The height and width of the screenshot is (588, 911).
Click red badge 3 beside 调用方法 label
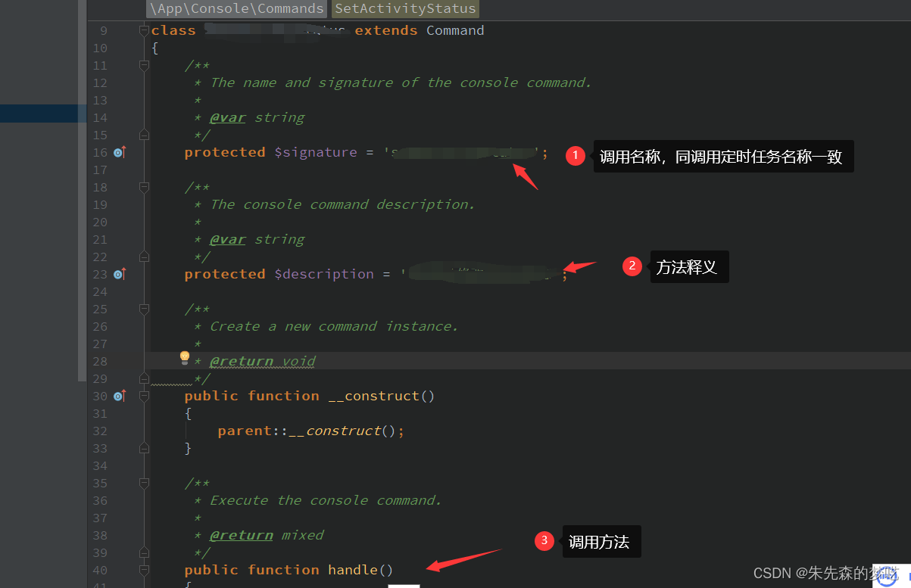pyautogui.click(x=544, y=540)
